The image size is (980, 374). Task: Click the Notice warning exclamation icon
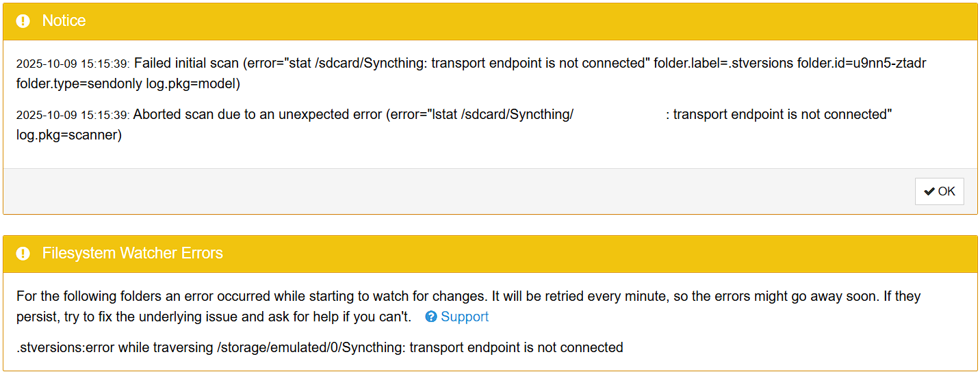[x=23, y=21]
